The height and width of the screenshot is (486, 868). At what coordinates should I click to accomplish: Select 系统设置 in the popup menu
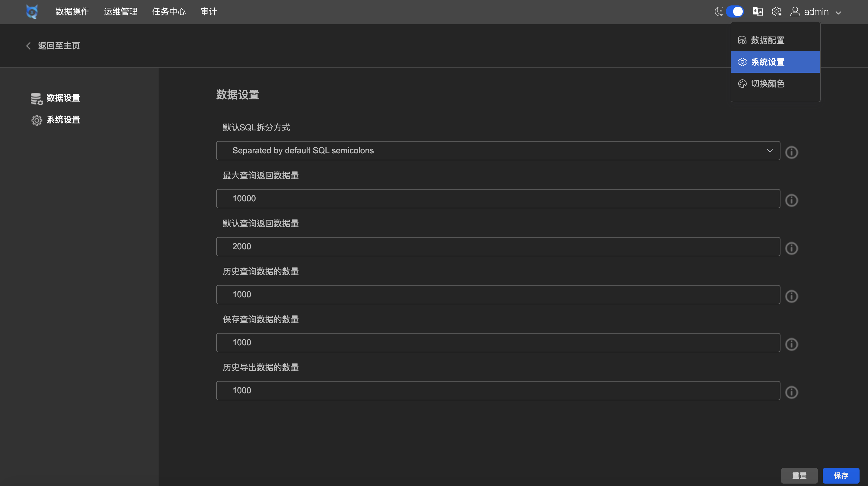pos(775,62)
